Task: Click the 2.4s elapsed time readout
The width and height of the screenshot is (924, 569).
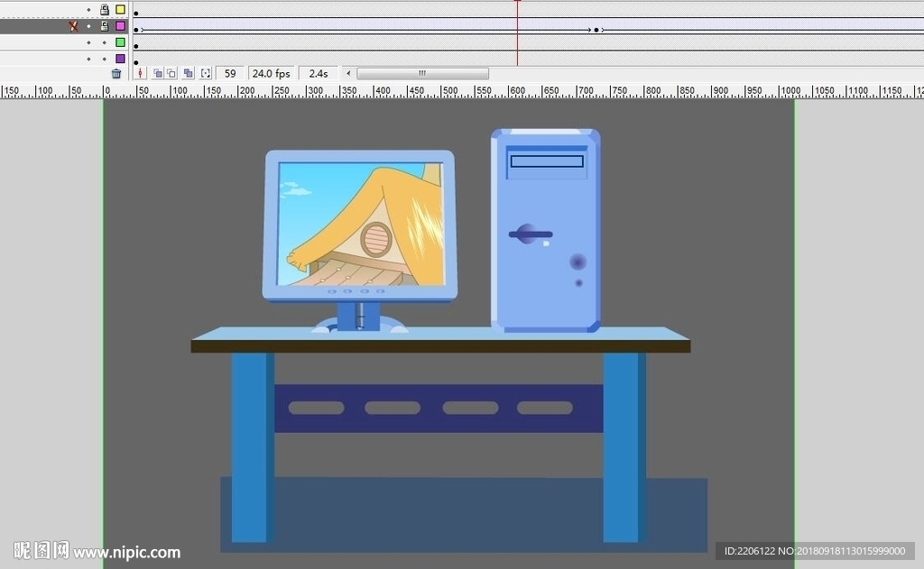Action: 319,74
